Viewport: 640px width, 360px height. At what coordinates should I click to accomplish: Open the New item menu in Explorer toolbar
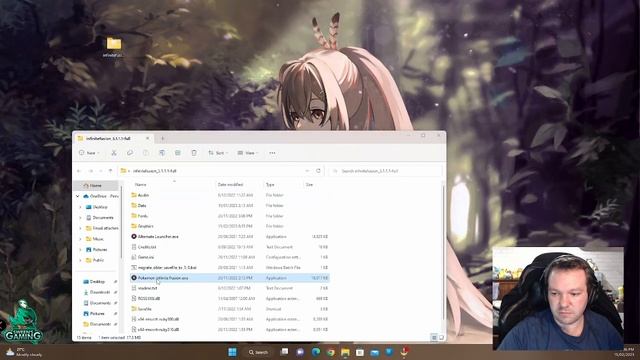(x=89, y=153)
